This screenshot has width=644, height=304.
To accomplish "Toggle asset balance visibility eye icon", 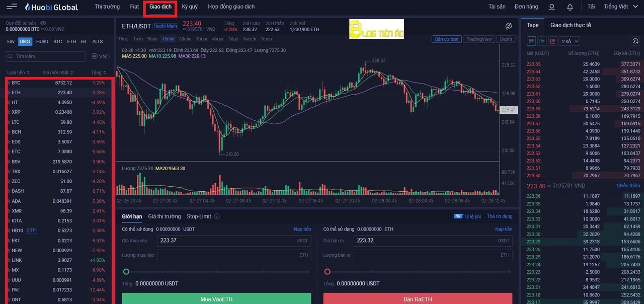I will pyautogui.click(x=43, y=23).
